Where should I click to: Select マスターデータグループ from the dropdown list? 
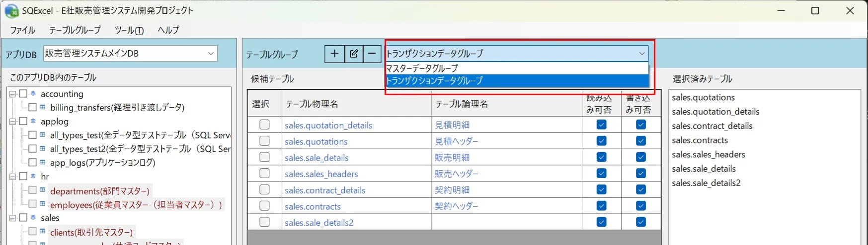point(517,68)
